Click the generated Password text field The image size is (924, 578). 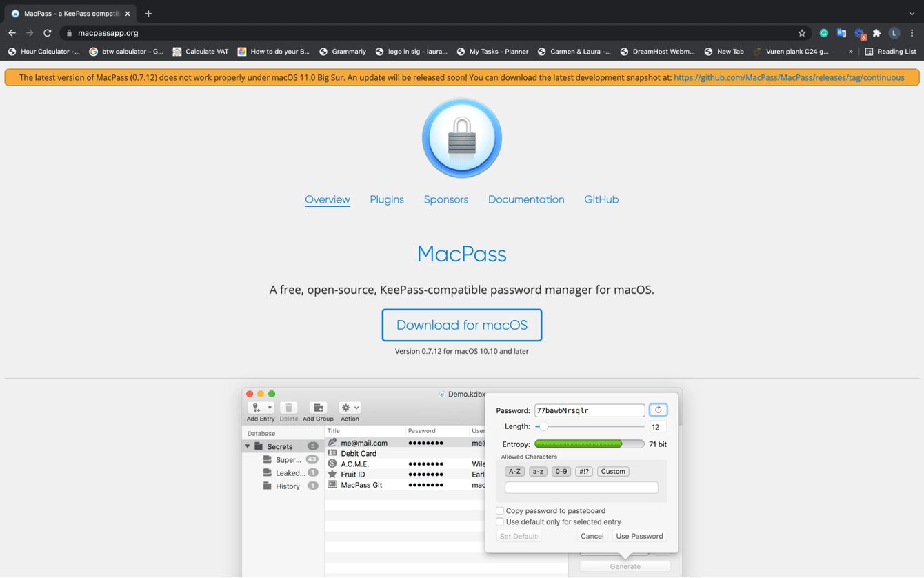coord(590,410)
